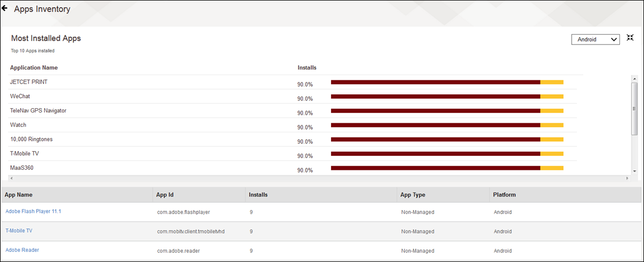The image size is (644, 262).
Task: Open the T-Mobile TV app link
Action: pos(19,230)
